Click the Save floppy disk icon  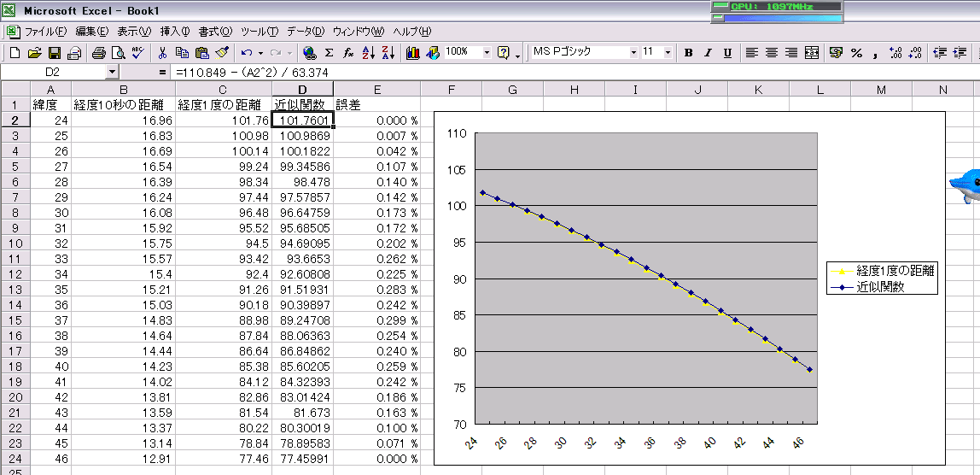(x=54, y=53)
